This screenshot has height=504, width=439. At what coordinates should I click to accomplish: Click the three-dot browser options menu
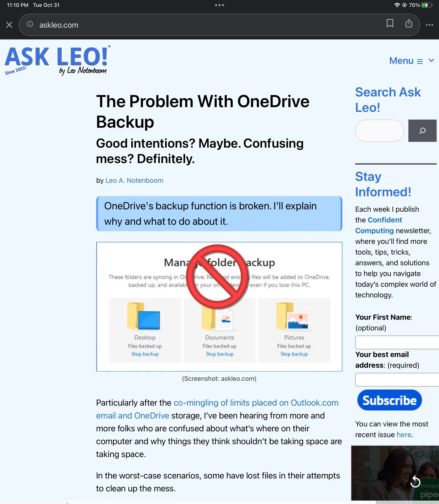point(430,24)
